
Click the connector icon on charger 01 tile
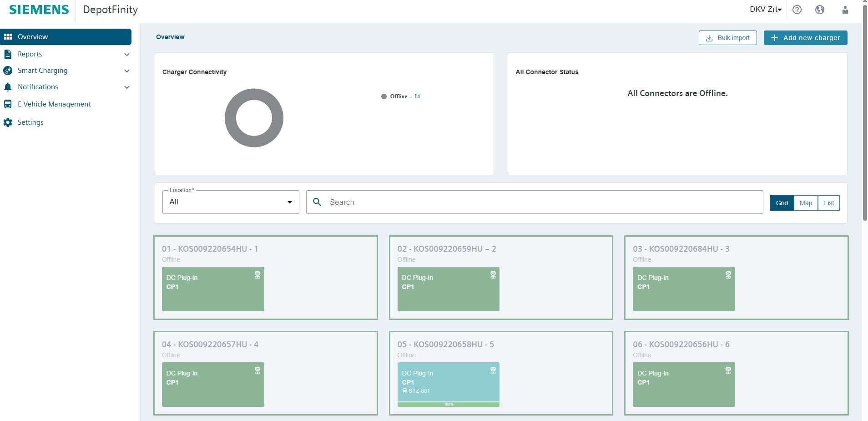coord(257,275)
